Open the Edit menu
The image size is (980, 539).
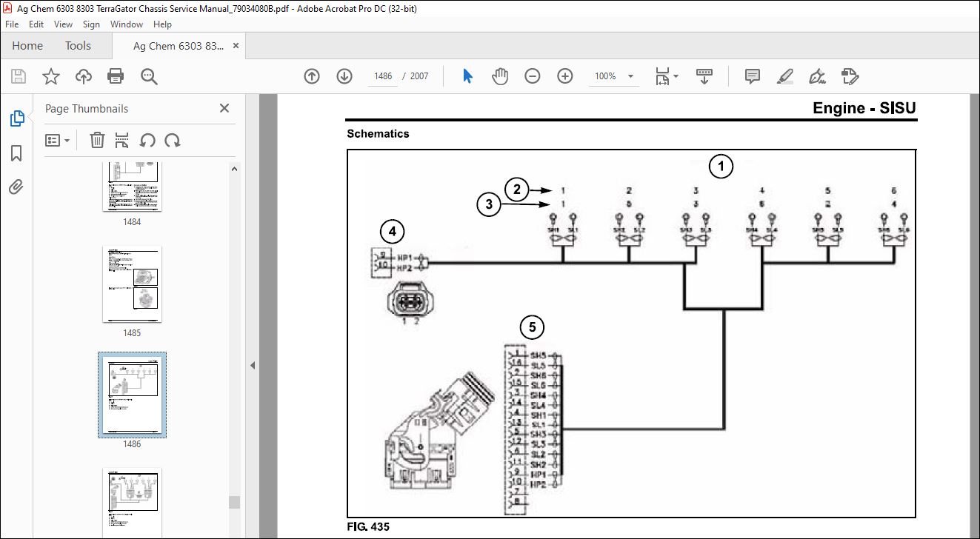[36, 24]
